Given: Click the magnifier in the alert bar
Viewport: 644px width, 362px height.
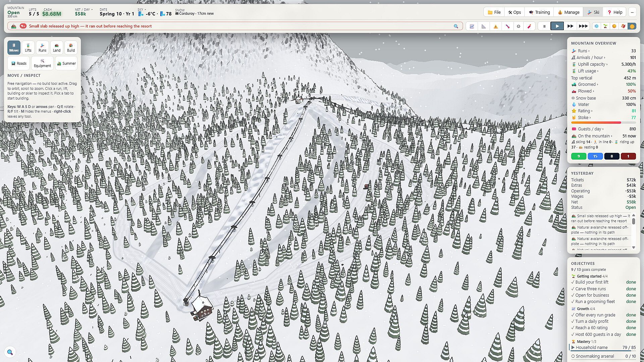Looking at the screenshot, I should coord(456,26).
